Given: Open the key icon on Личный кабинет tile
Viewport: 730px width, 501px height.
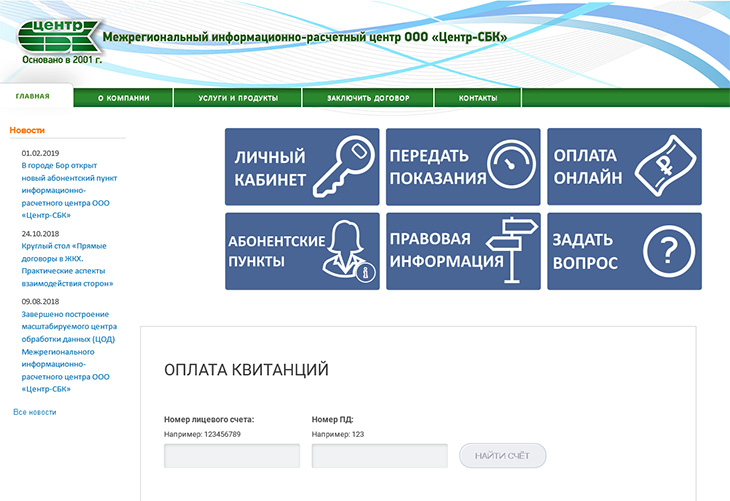Looking at the screenshot, I should tap(344, 166).
